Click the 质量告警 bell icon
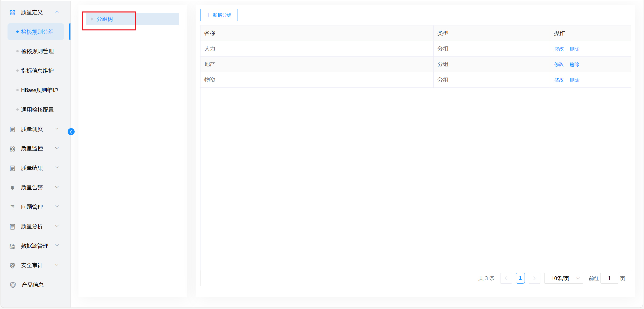The width and height of the screenshot is (644, 309). click(12, 188)
